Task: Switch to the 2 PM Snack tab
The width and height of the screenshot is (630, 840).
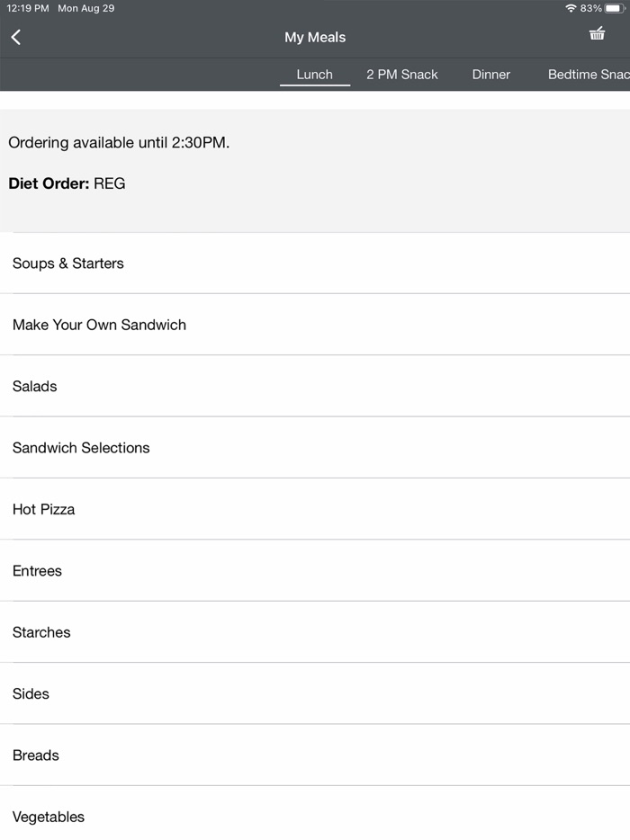Action: click(401, 75)
